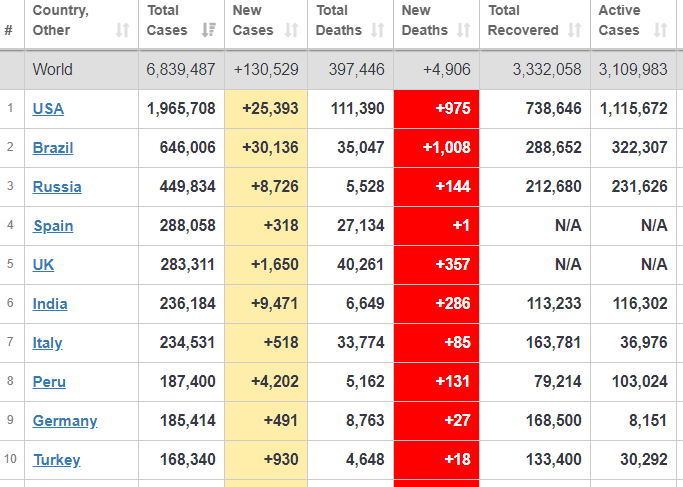Select Spain new deaths +1 cell
Viewport: 683px width, 487px height.
(x=436, y=226)
